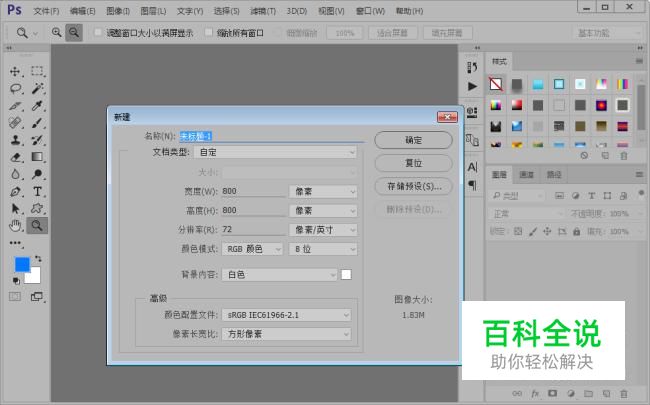Open the bit depth dropdown
This screenshot has height=405, width=650.
[x=323, y=249]
